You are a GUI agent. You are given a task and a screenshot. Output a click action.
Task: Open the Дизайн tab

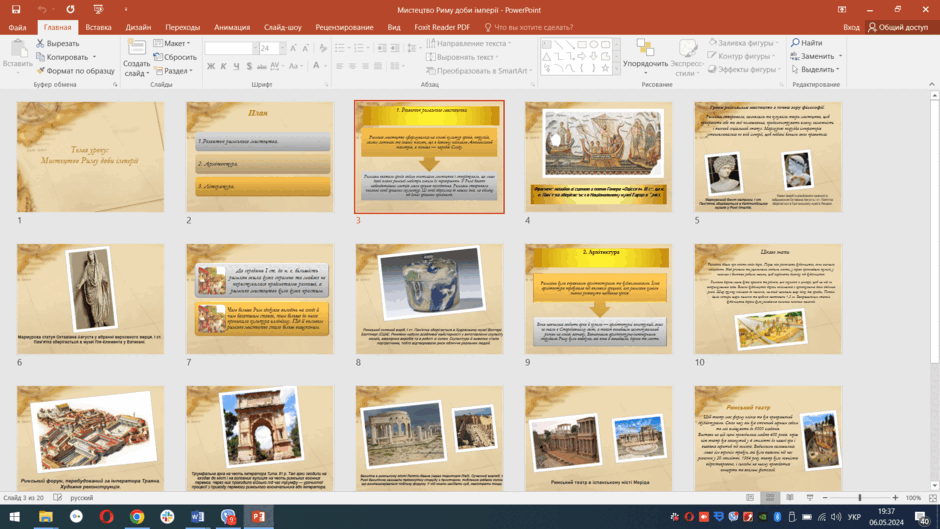coord(138,27)
